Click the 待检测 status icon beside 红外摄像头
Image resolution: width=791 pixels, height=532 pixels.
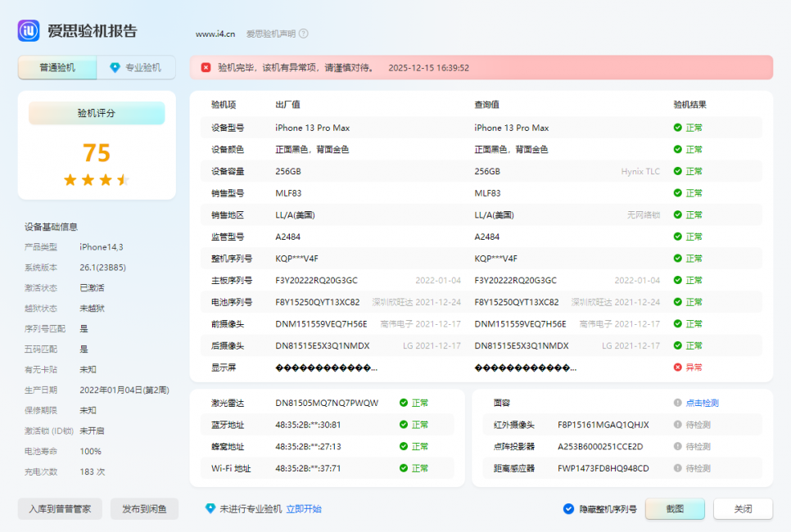(677, 425)
